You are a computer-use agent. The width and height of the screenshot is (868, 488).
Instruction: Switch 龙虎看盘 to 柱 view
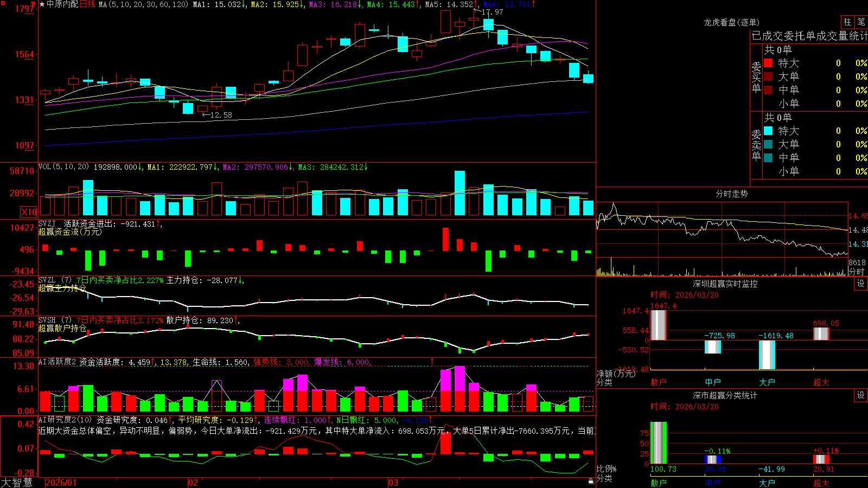(847, 22)
